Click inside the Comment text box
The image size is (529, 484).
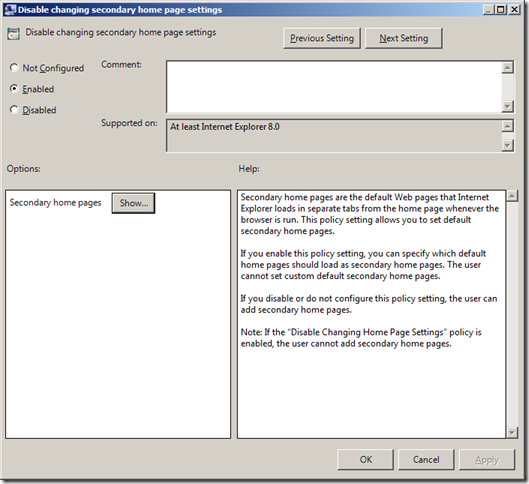[334, 87]
